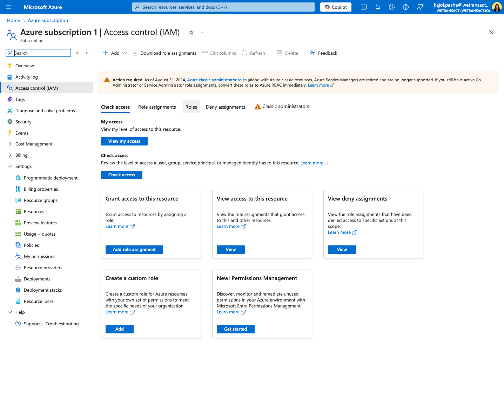Image resolution: width=504 pixels, height=420 pixels.
Task: Expand the Cost Management section
Action: pyautogui.click(x=10, y=144)
